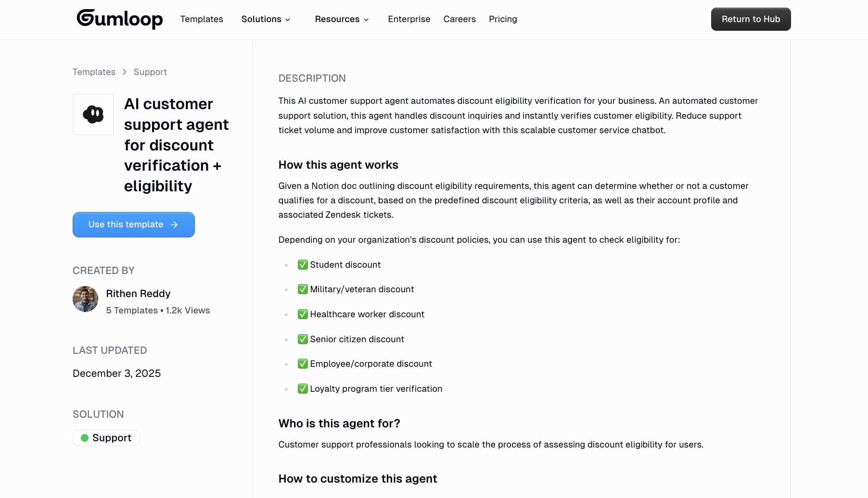Screen dimensions: 868x498
Task: Click the template's black speech-bubble icon
Action: (x=93, y=114)
